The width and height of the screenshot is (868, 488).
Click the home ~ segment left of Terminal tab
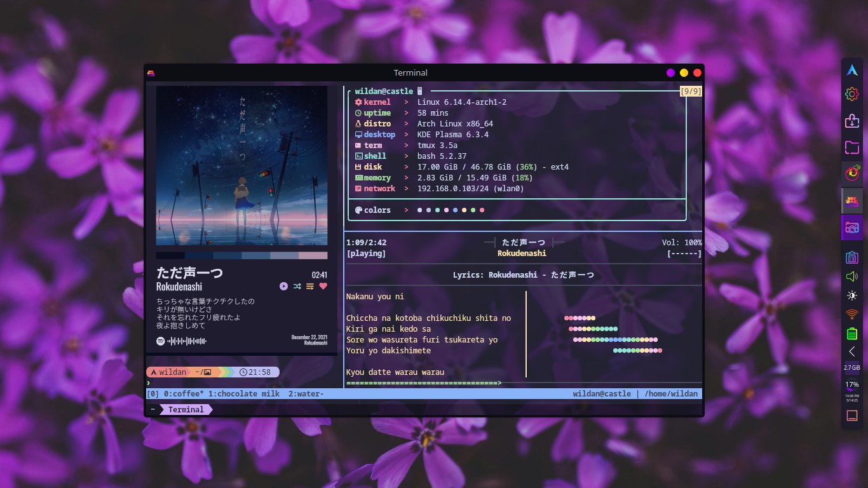pyautogui.click(x=153, y=410)
